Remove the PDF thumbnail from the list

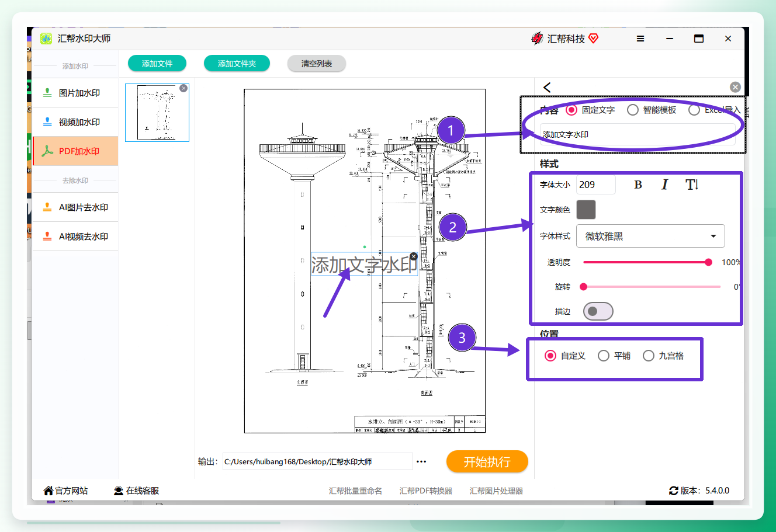click(x=183, y=88)
